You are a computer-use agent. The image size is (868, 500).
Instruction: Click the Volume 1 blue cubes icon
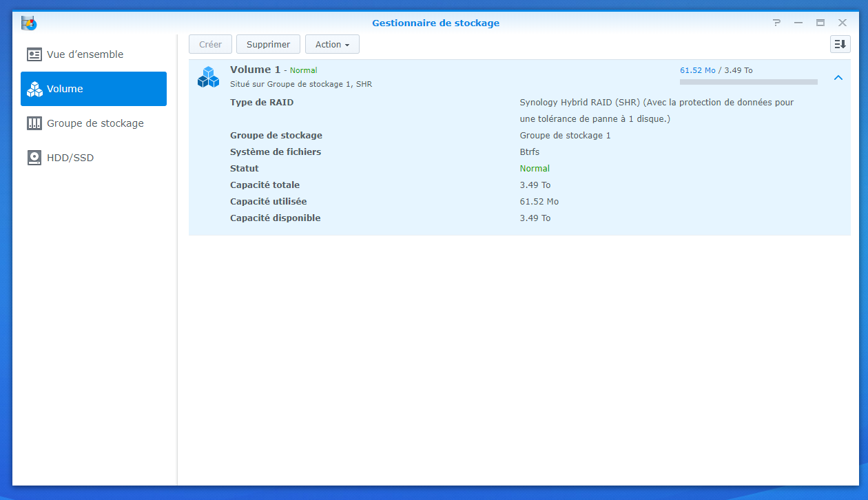pyautogui.click(x=208, y=76)
